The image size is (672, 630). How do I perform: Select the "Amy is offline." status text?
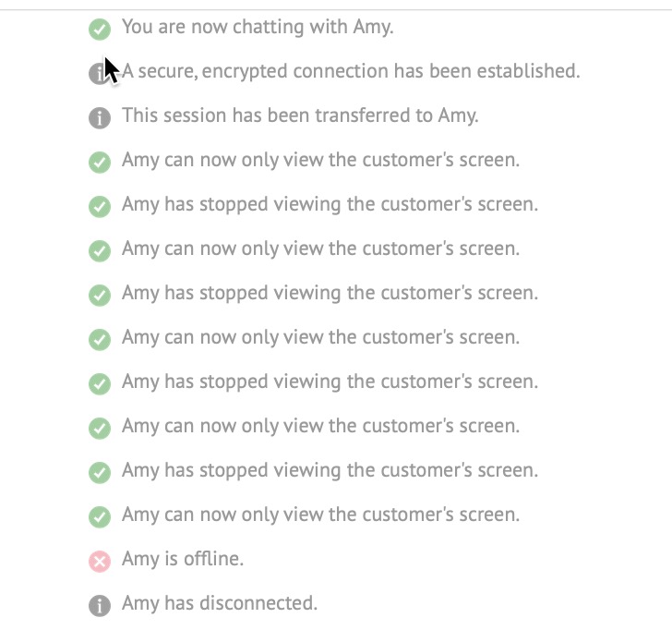tap(183, 559)
